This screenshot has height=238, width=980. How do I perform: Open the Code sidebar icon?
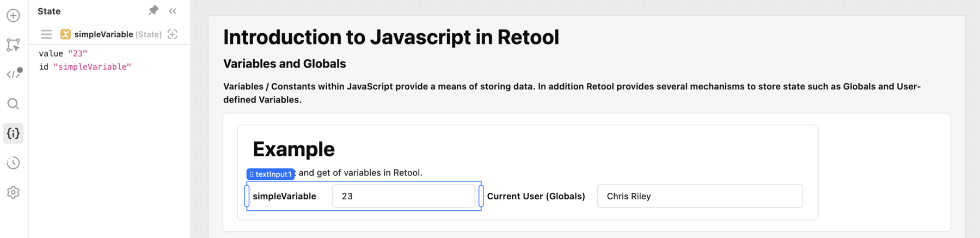[x=14, y=74]
